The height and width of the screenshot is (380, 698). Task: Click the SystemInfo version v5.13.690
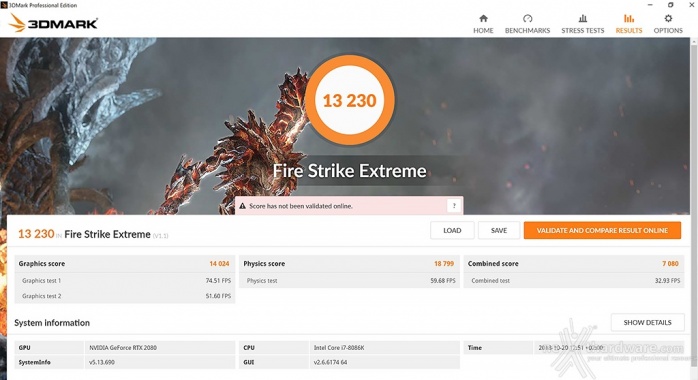(x=102, y=362)
